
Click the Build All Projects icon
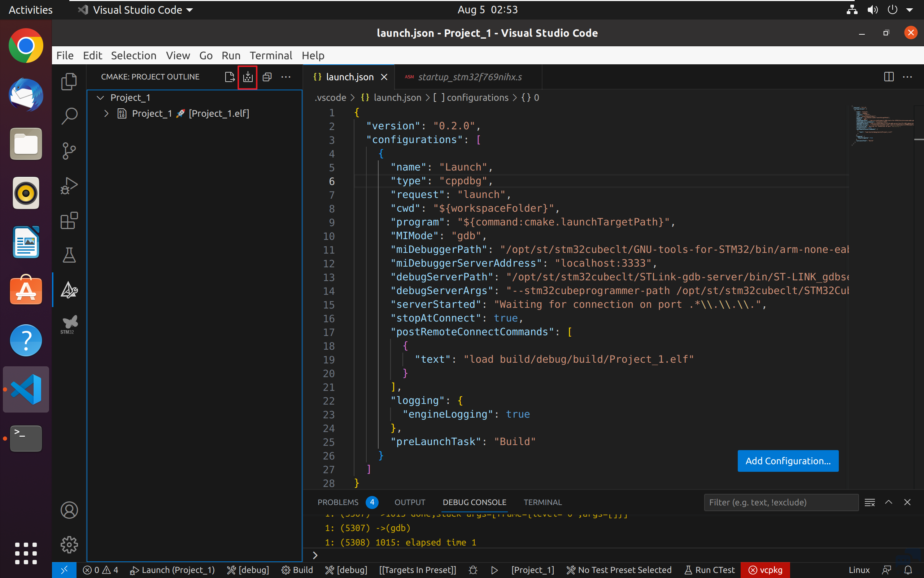(x=248, y=77)
